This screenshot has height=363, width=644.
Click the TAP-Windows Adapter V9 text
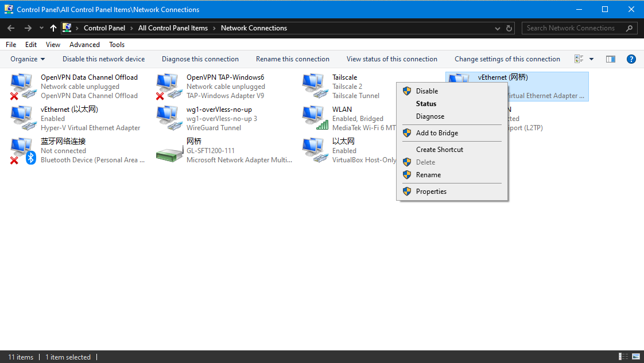pyautogui.click(x=225, y=96)
